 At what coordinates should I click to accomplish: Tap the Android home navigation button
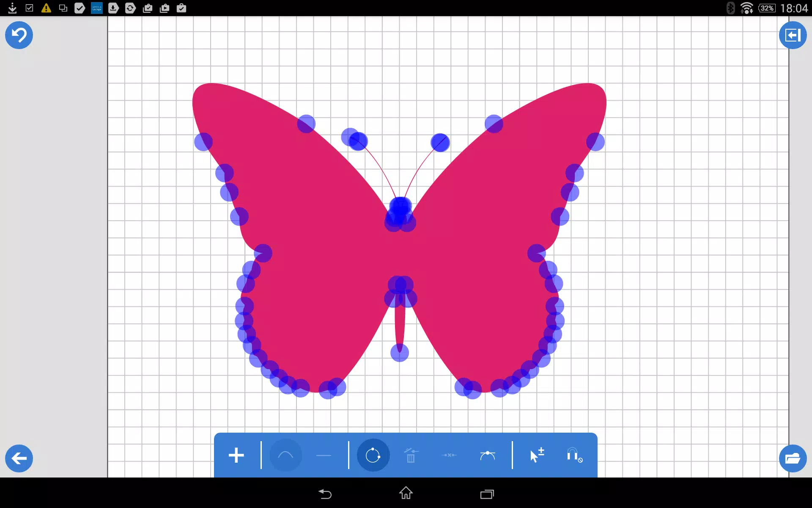coord(406,493)
